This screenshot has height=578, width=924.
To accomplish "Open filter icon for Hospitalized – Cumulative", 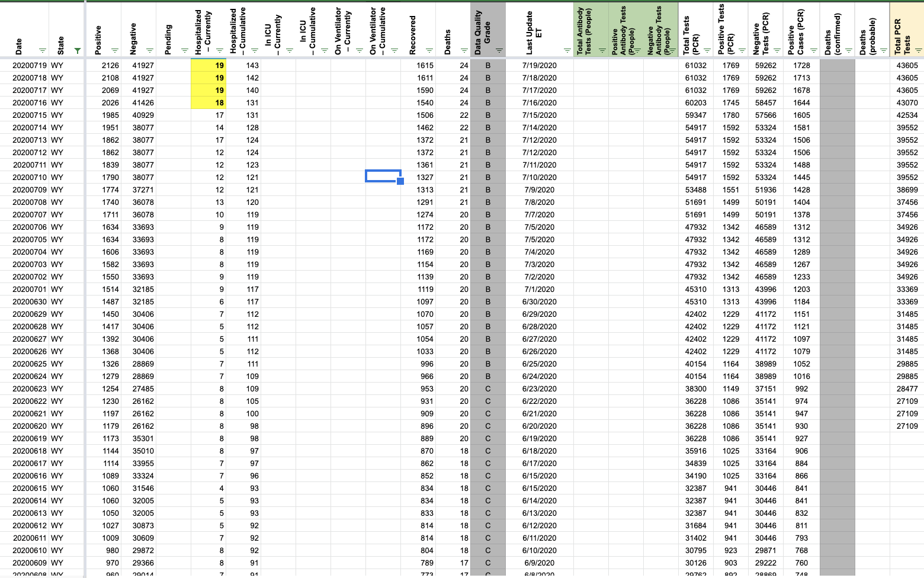I will pos(254,51).
